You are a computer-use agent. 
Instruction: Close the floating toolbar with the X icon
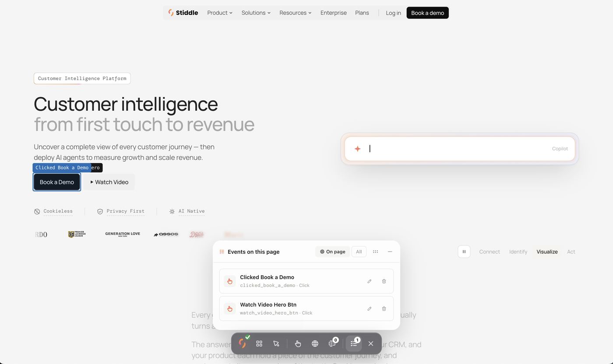click(371, 343)
